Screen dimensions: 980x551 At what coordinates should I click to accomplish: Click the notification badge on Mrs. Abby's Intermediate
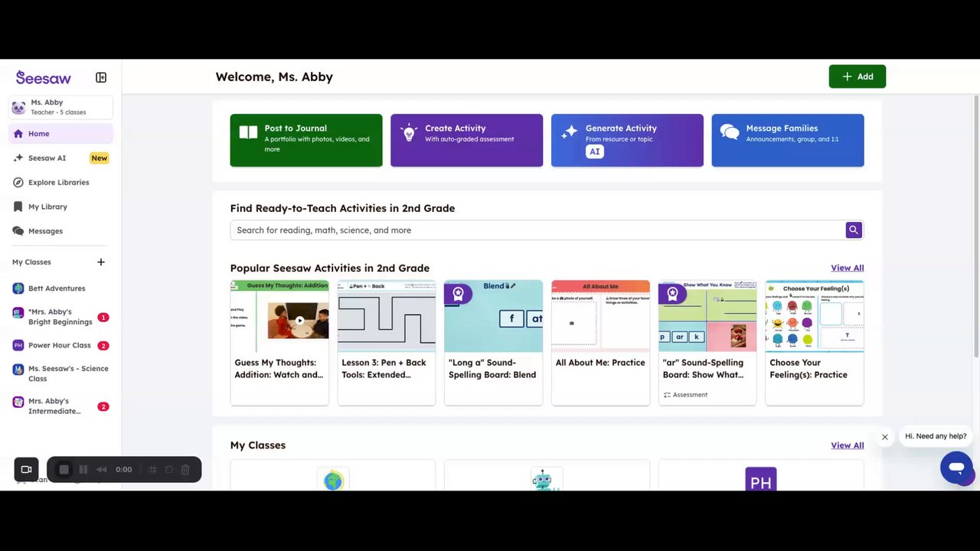tap(103, 406)
